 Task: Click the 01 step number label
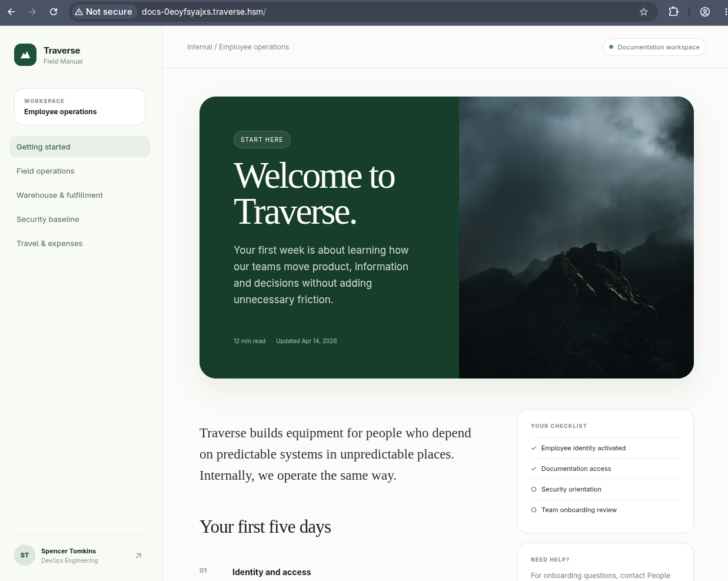pos(203,570)
